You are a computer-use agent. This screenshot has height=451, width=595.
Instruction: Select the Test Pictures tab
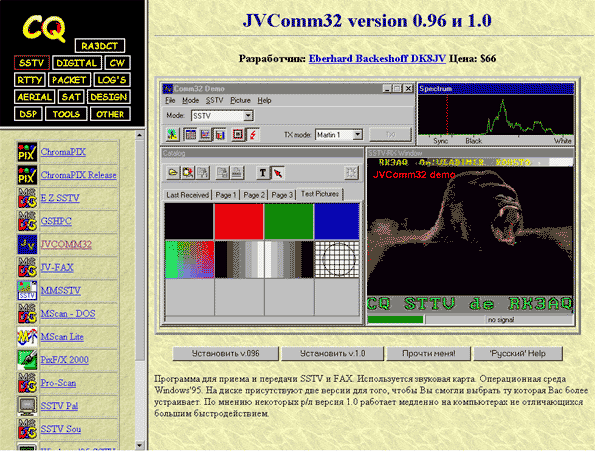320,194
